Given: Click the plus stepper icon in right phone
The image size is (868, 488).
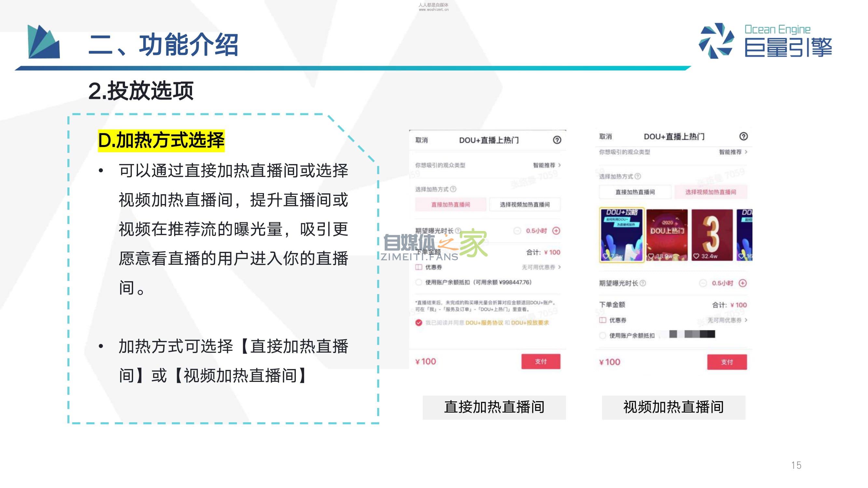Looking at the screenshot, I should click(x=743, y=283).
